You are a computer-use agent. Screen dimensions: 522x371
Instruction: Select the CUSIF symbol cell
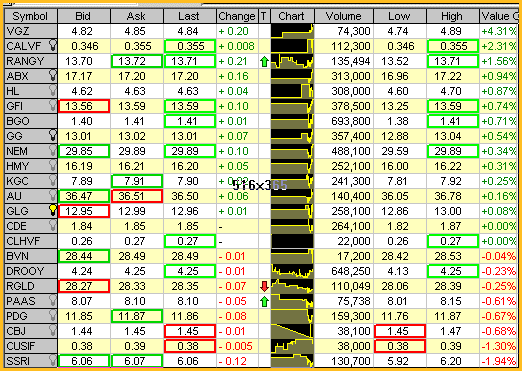31,346
